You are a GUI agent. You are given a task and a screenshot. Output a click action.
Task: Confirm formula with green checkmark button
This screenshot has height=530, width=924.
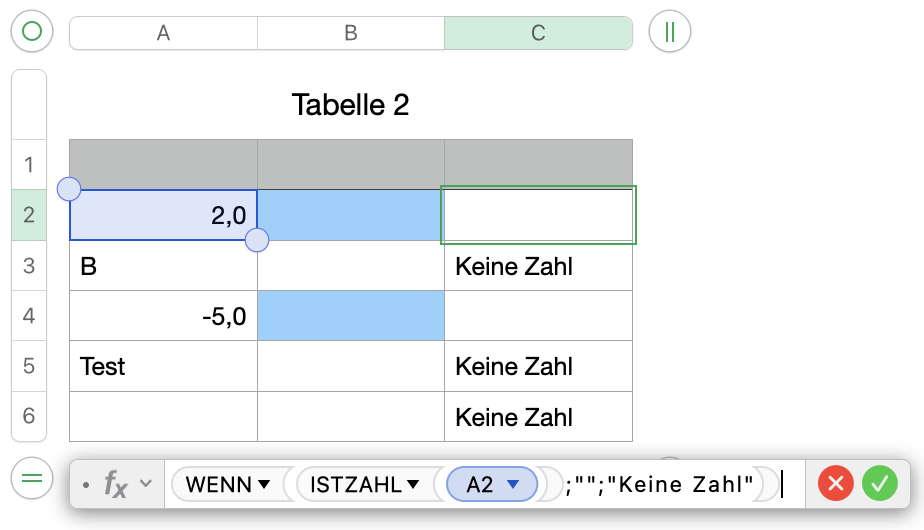tap(880, 485)
